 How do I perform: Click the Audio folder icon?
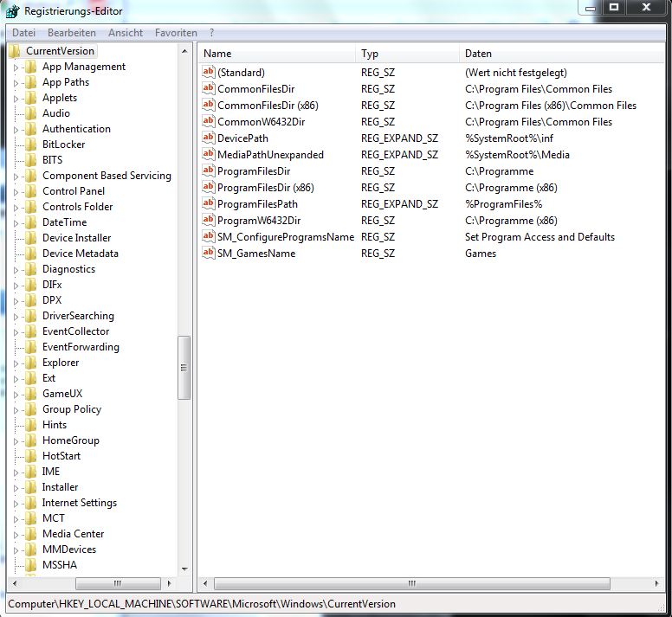(x=31, y=113)
